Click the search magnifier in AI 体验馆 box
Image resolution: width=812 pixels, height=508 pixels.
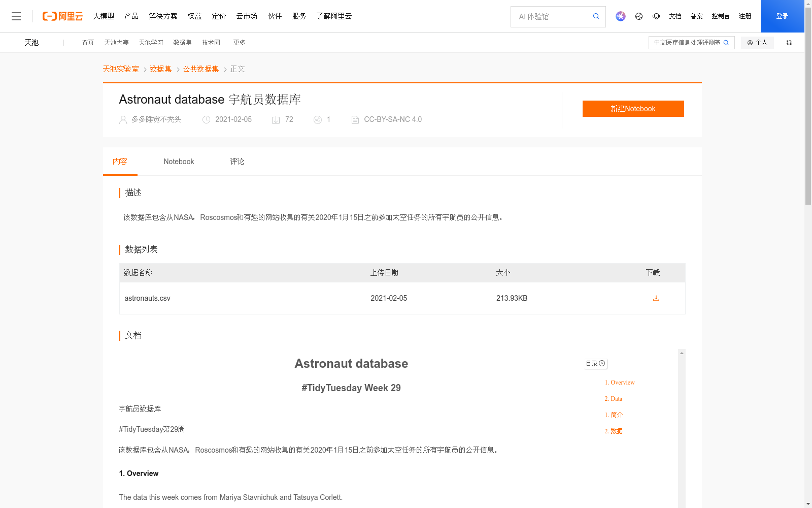click(x=596, y=16)
